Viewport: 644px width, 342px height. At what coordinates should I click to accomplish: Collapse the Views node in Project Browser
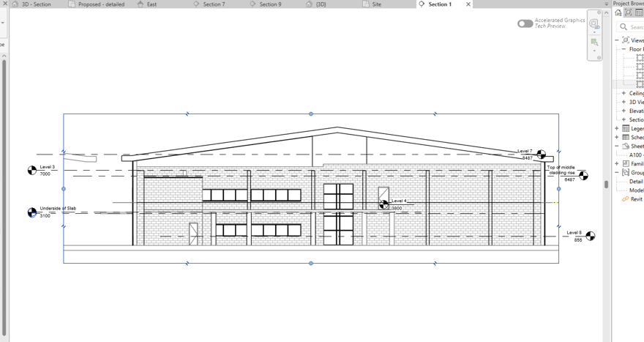616,40
